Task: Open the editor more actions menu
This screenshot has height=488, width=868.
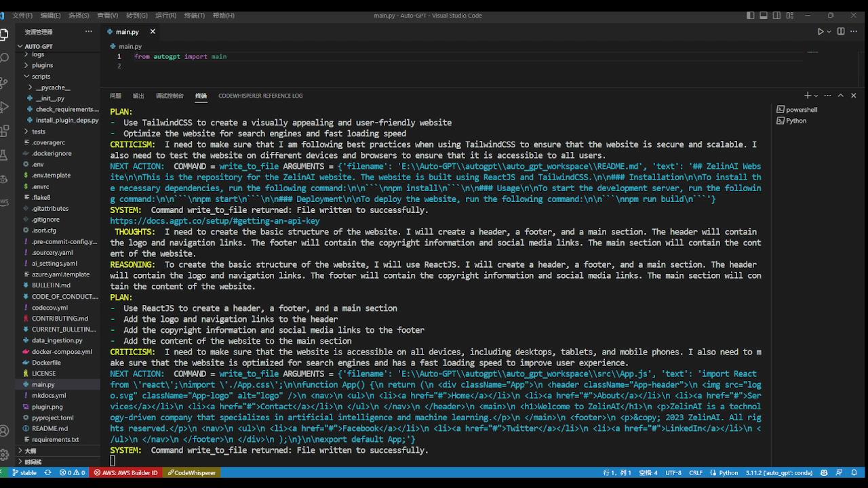Action: point(854,31)
